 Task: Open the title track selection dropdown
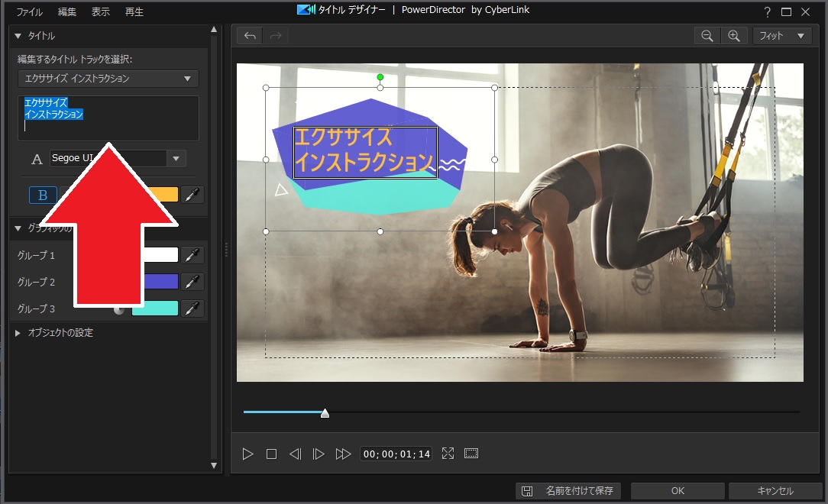[108, 79]
